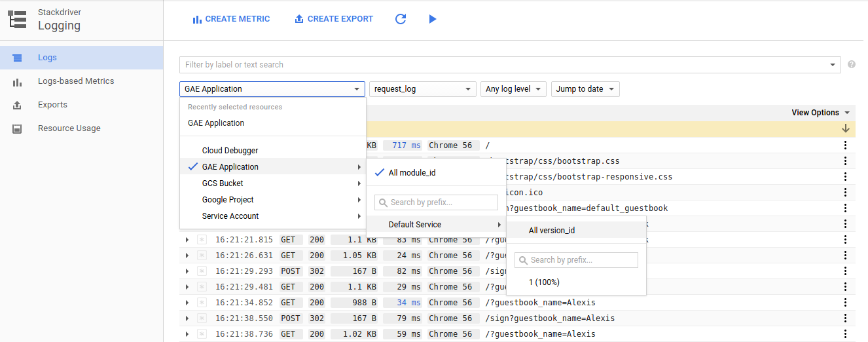Open the Logs-based Metrics sidebar item
Screen dimensions: 868x342
point(76,81)
